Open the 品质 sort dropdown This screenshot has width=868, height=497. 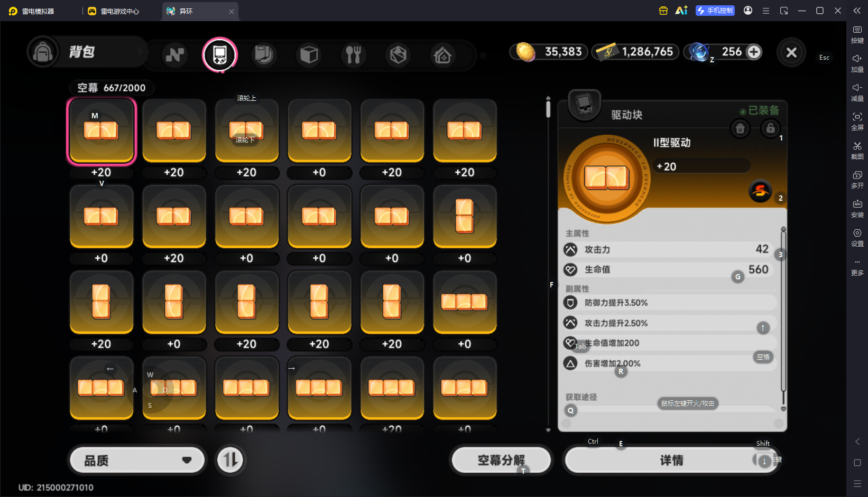click(x=137, y=461)
